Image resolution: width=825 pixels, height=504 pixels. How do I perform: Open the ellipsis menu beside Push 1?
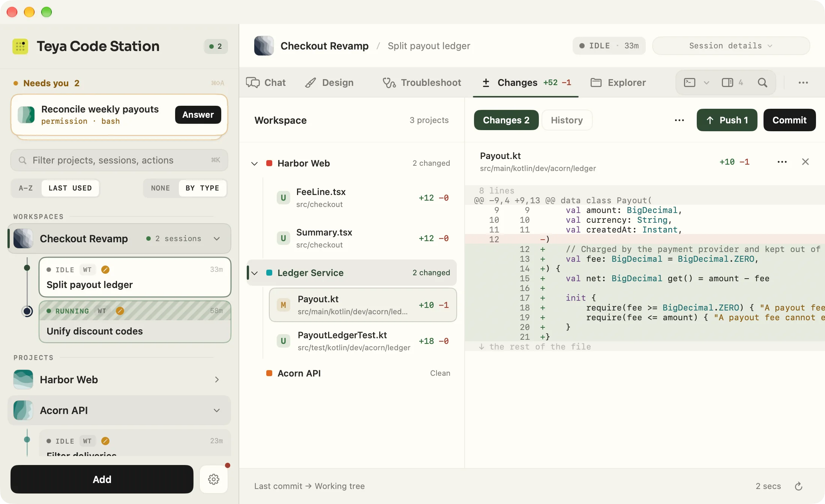[679, 120]
